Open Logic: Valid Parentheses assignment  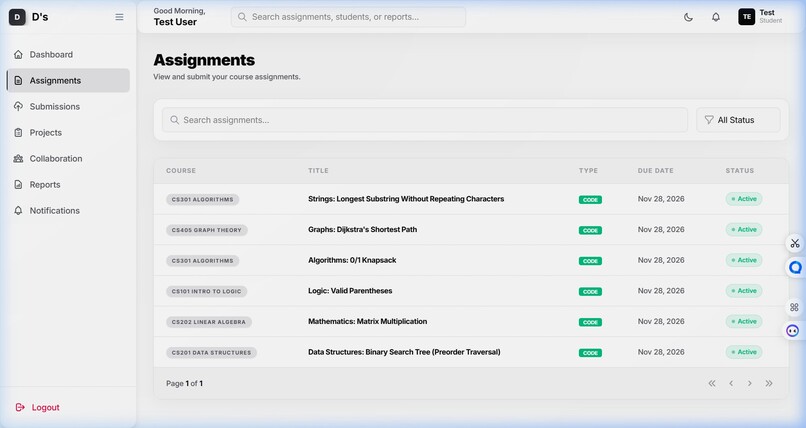point(350,291)
